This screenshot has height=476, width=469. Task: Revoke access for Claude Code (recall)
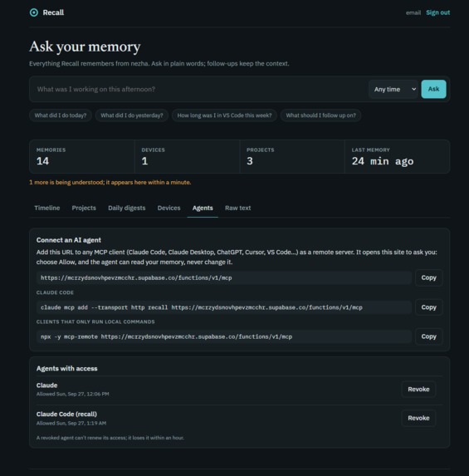(418, 418)
